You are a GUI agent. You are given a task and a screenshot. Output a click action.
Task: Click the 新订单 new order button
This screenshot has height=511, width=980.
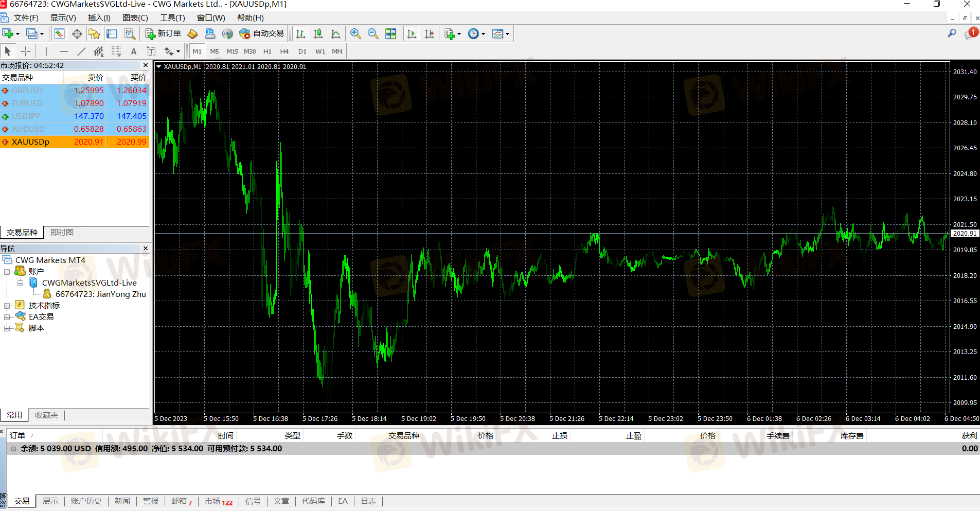pyautogui.click(x=163, y=34)
